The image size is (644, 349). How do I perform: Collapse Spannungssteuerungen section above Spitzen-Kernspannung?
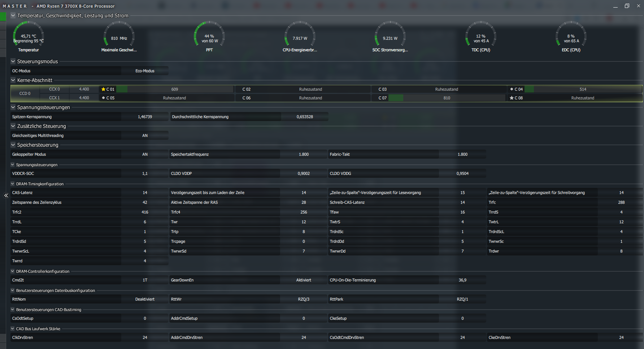(x=13, y=107)
